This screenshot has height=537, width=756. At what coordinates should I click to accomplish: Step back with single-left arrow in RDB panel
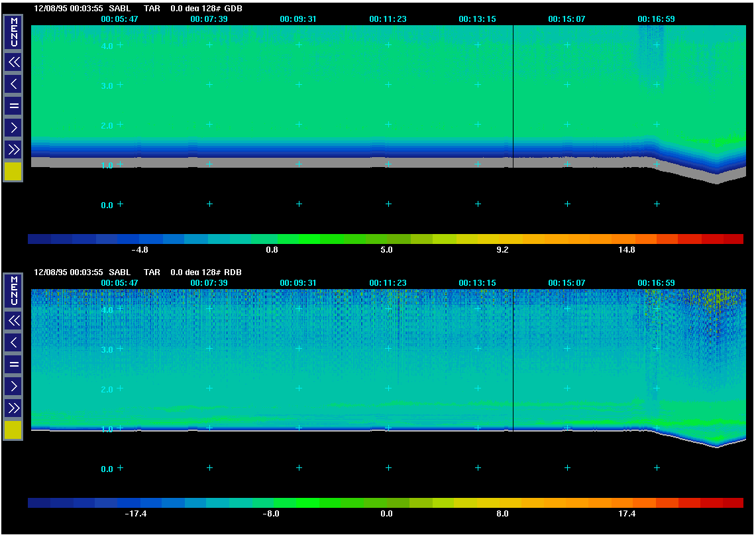coord(13,343)
